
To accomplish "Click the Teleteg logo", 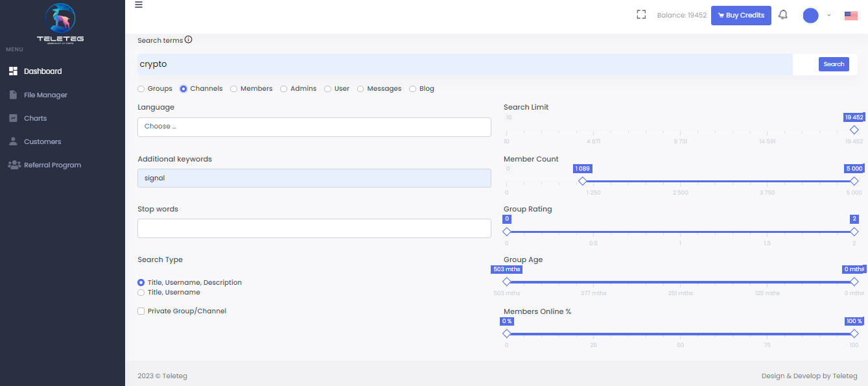I will point(61,21).
